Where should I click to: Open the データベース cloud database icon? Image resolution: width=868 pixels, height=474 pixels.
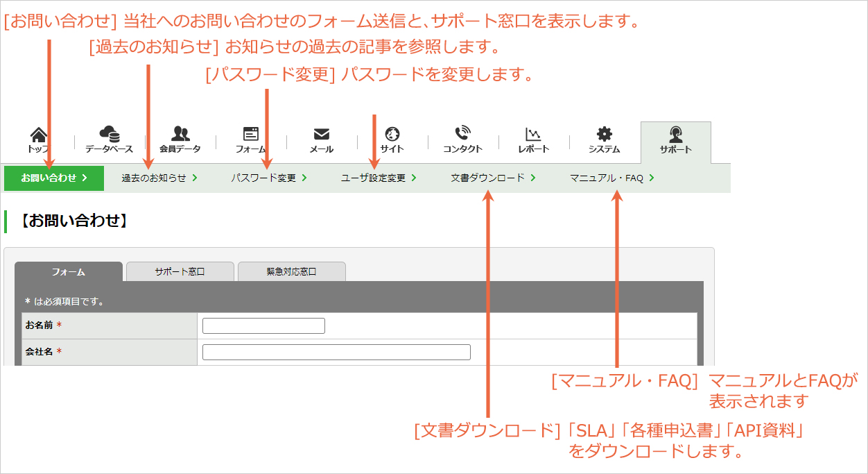point(109,133)
